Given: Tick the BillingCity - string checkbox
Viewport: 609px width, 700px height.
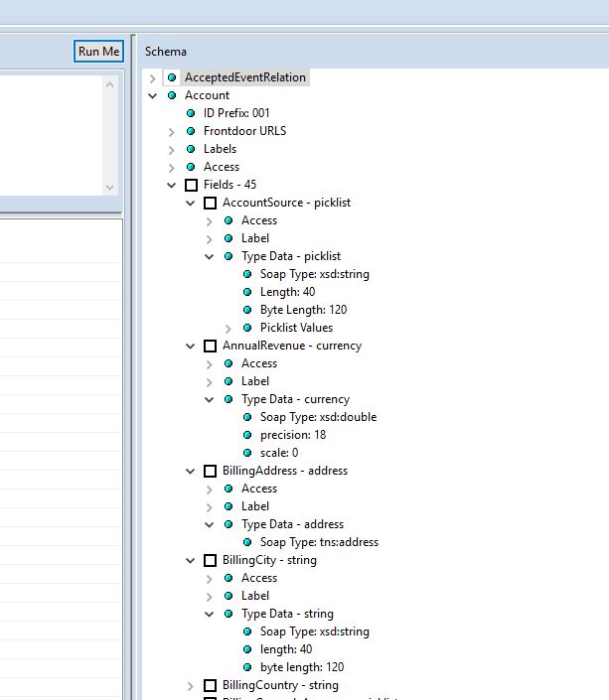Looking at the screenshot, I should pos(211,560).
